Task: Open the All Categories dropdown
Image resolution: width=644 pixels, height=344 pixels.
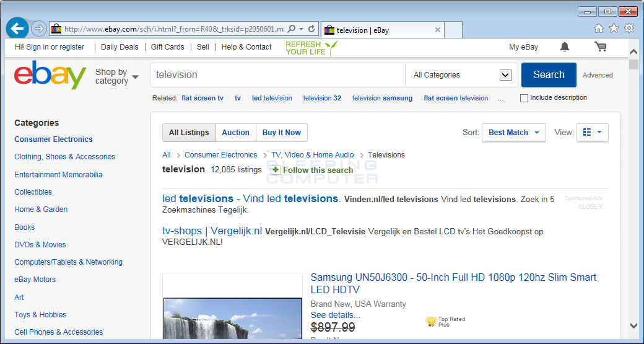Action: [x=462, y=75]
